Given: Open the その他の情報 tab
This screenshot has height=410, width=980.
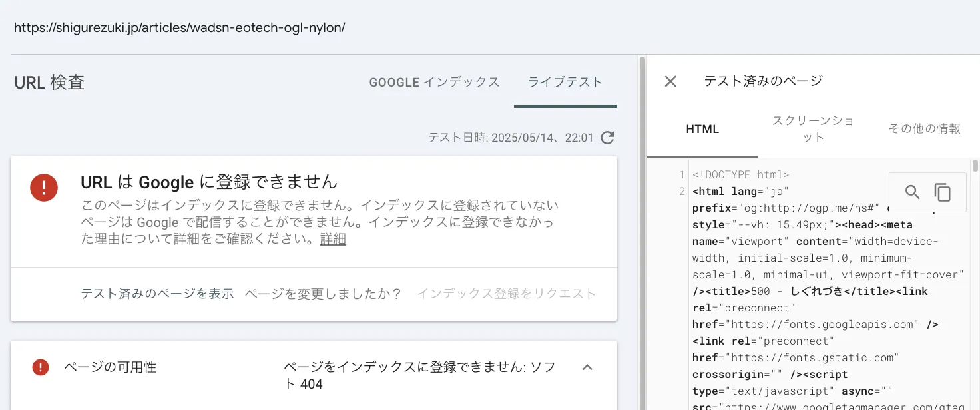Looking at the screenshot, I should [x=924, y=129].
